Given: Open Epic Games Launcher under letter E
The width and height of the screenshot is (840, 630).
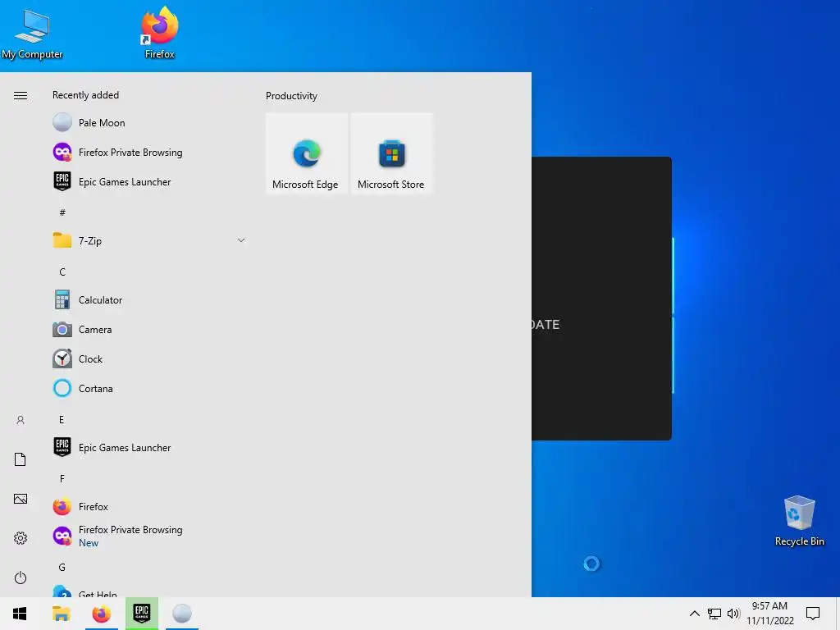Looking at the screenshot, I should click(150, 447).
